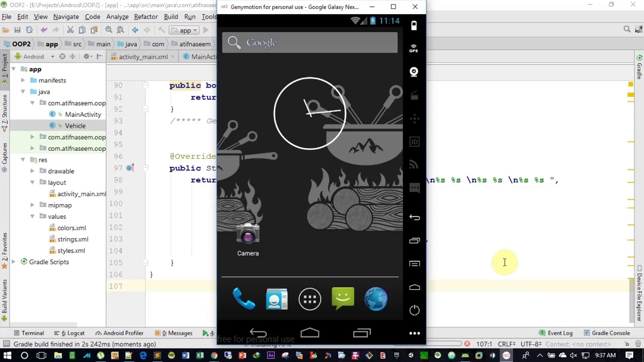Open the Refactor menu
Viewport: 644px width, 362px height.
[x=146, y=17]
